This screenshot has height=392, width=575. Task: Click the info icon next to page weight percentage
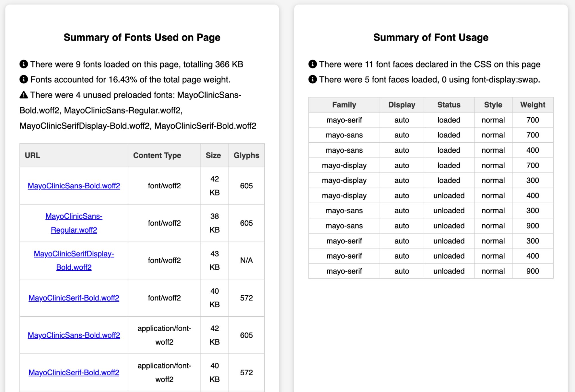(x=23, y=79)
